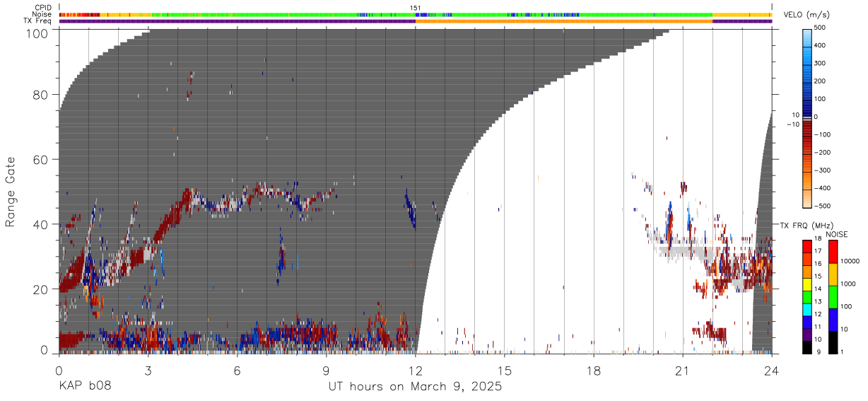This screenshot has height=401, width=868.
Task: Click the noise color strip above the plot
Action: [x=416, y=14]
